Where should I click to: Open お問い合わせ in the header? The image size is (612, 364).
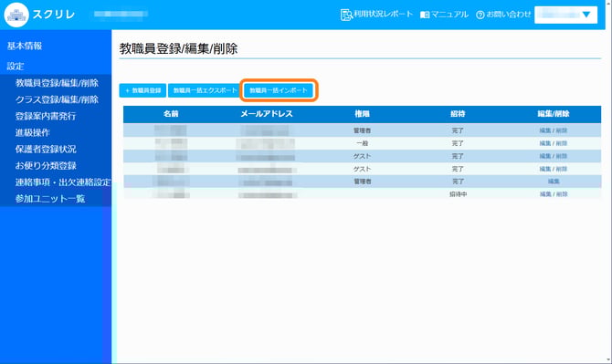(x=503, y=15)
